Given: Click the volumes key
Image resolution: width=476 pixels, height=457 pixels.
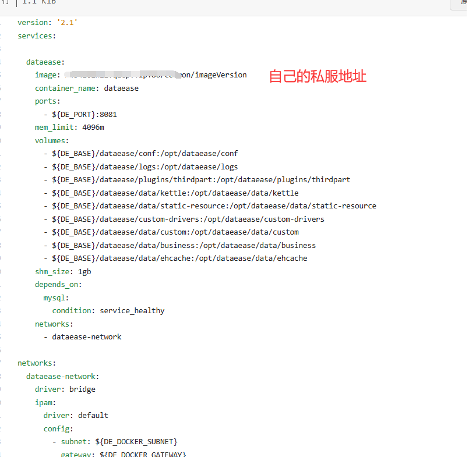Looking at the screenshot, I should [51, 140].
